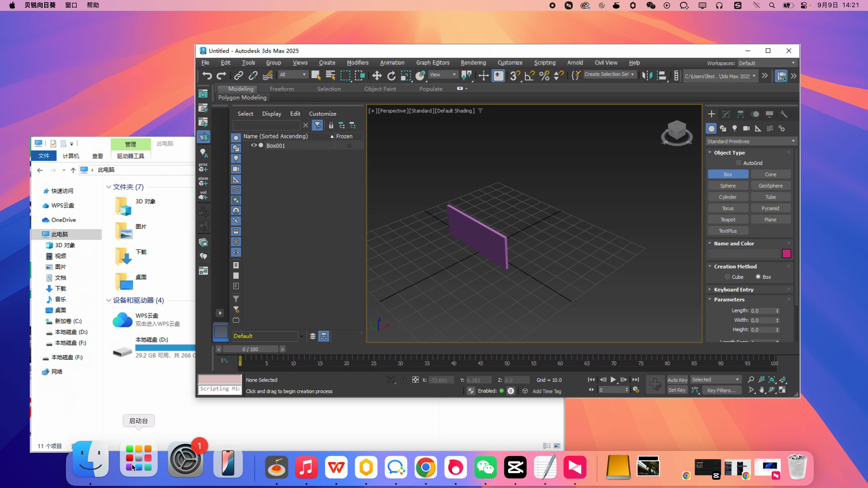Select the Cube creation method
The height and width of the screenshot is (488, 868).
(x=727, y=277)
